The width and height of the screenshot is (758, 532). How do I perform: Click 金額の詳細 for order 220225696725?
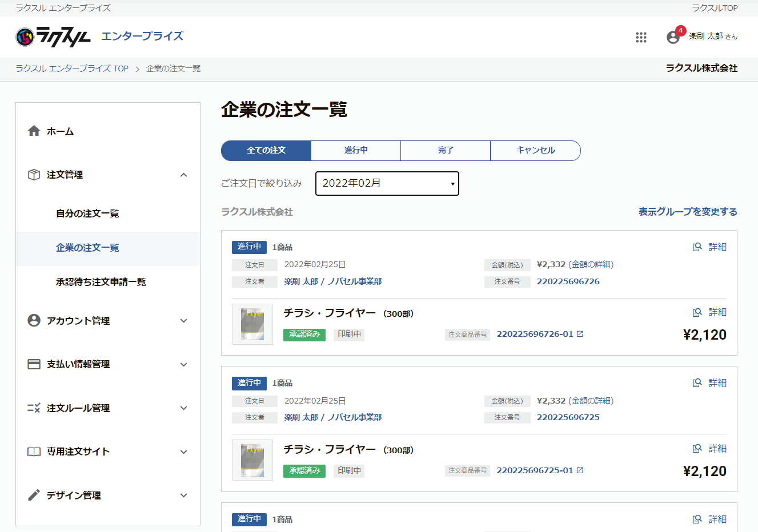pos(591,401)
